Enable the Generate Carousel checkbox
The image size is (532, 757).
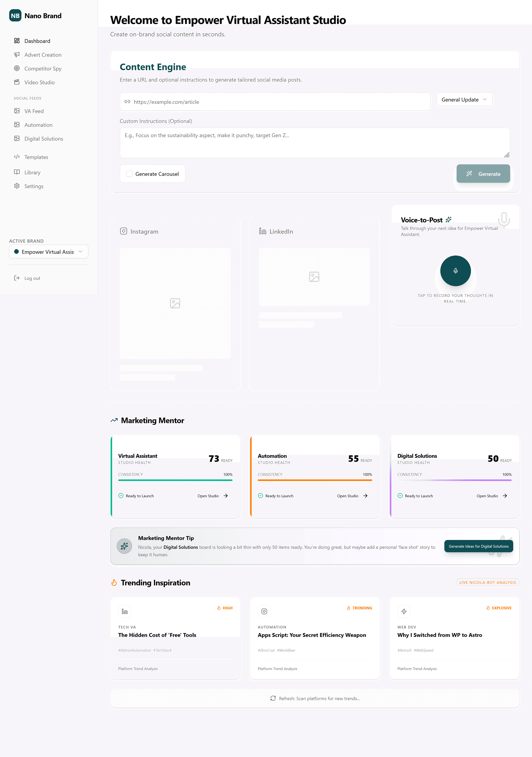129,174
